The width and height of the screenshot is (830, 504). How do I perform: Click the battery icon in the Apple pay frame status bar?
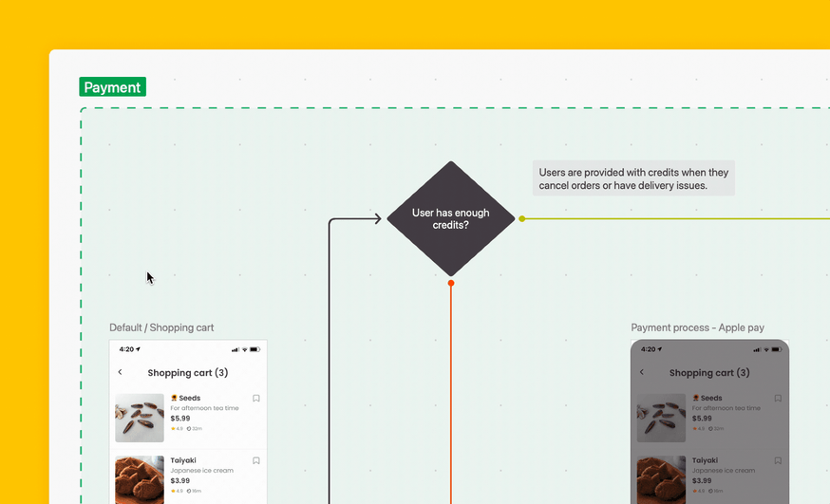tap(777, 349)
